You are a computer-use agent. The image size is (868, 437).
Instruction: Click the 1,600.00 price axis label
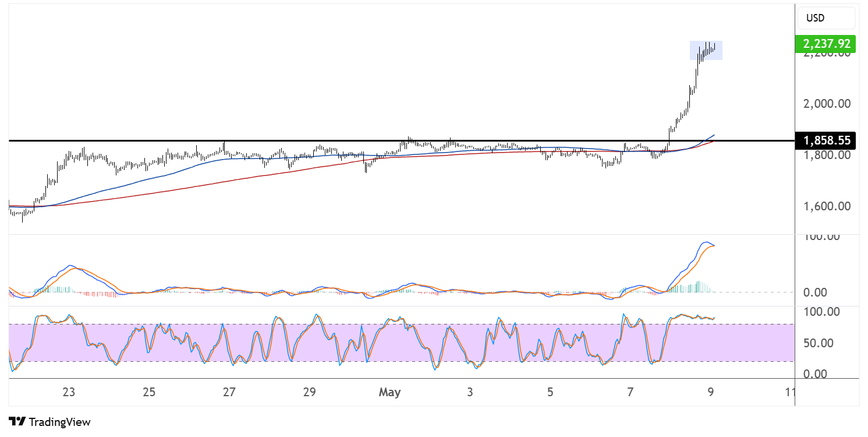pyautogui.click(x=827, y=206)
